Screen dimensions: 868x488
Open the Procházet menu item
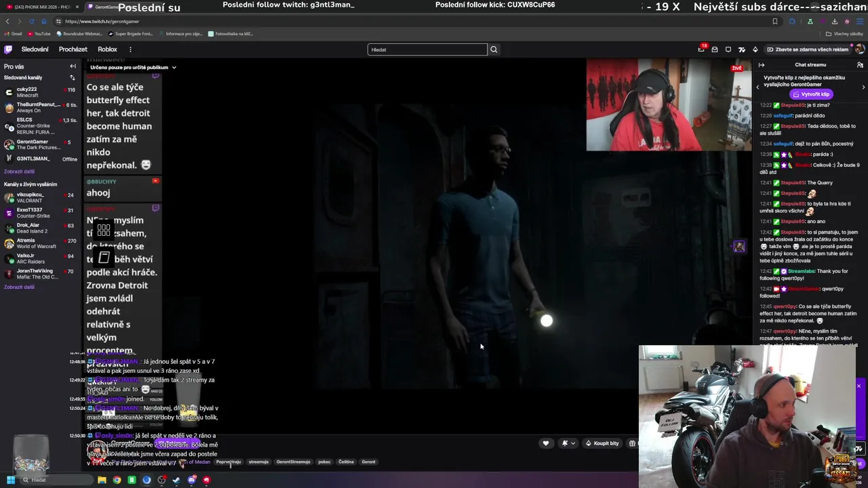(73, 49)
